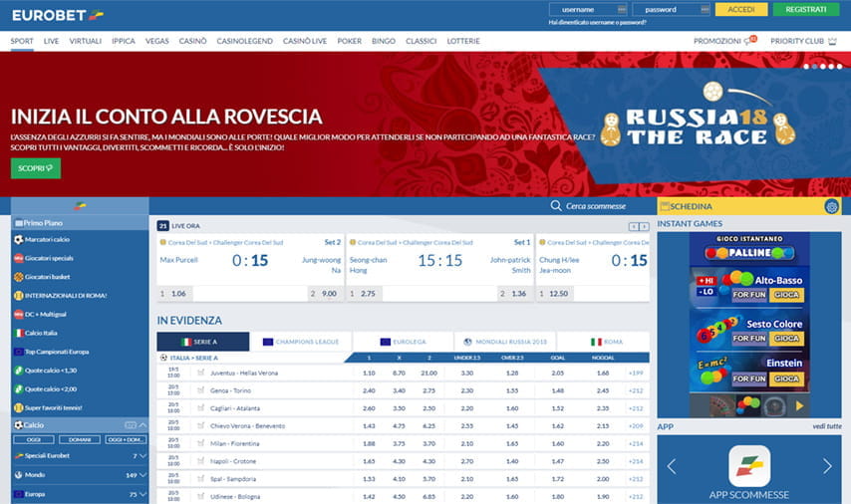Switch to the Eurolega tab
This screenshot has height=504, width=851.
tap(404, 342)
